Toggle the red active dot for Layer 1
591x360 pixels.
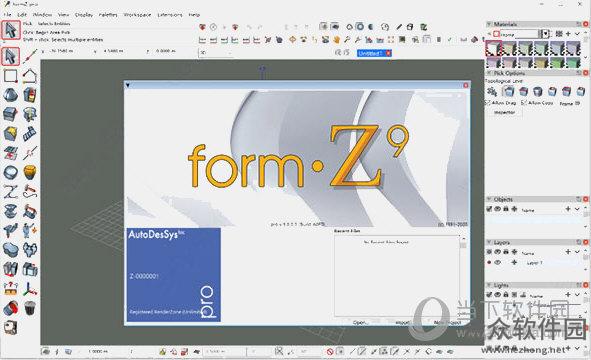pos(489,262)
